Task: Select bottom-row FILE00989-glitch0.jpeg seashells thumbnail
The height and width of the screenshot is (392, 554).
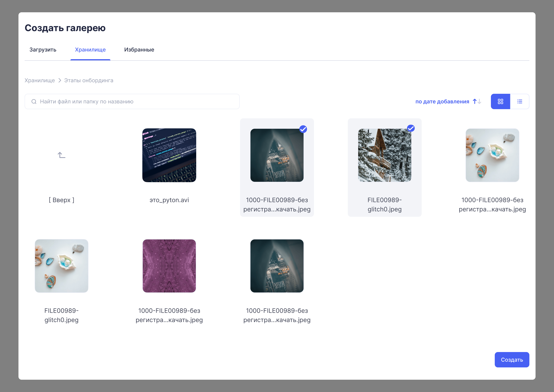Action: point(61,266)
